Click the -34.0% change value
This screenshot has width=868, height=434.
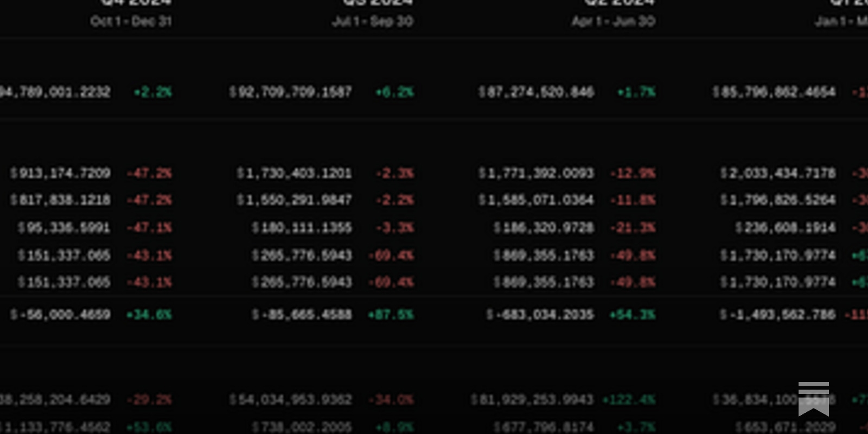tap(391, 400)
